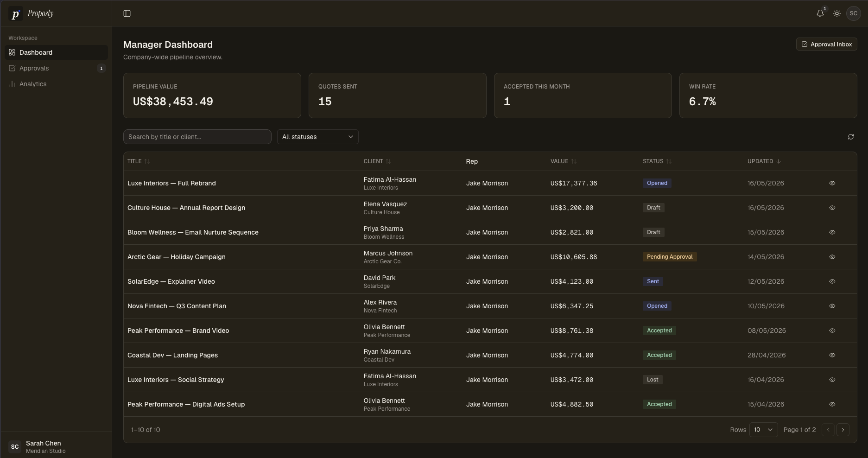This screenshot has height=458, width=868.
Task: Click the Lost status badge
Action: [653, 380]
